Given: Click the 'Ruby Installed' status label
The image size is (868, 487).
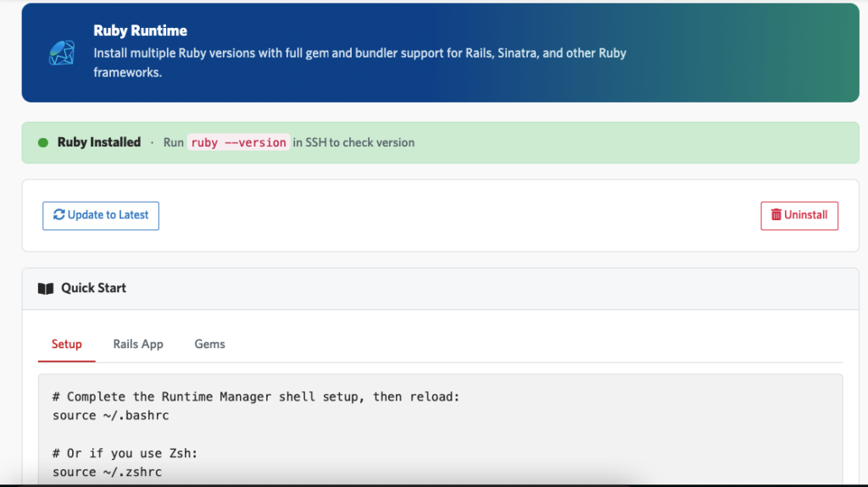Looking at the screenshot, I should click(99, 142).
